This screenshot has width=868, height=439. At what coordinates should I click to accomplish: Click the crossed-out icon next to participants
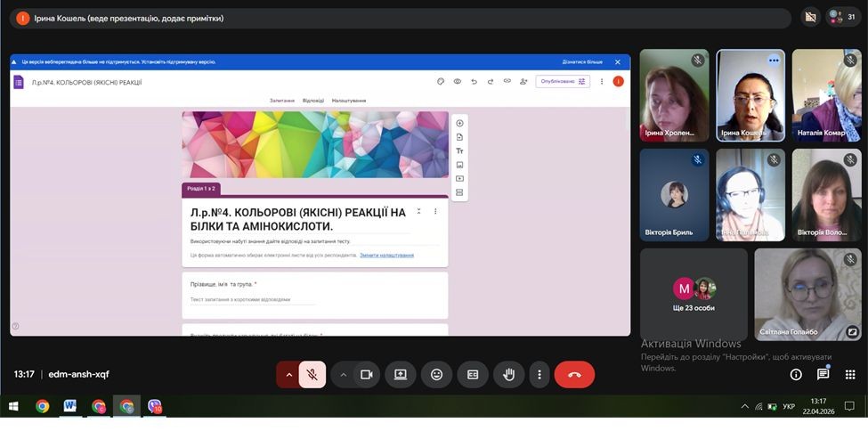coord(810,17)
